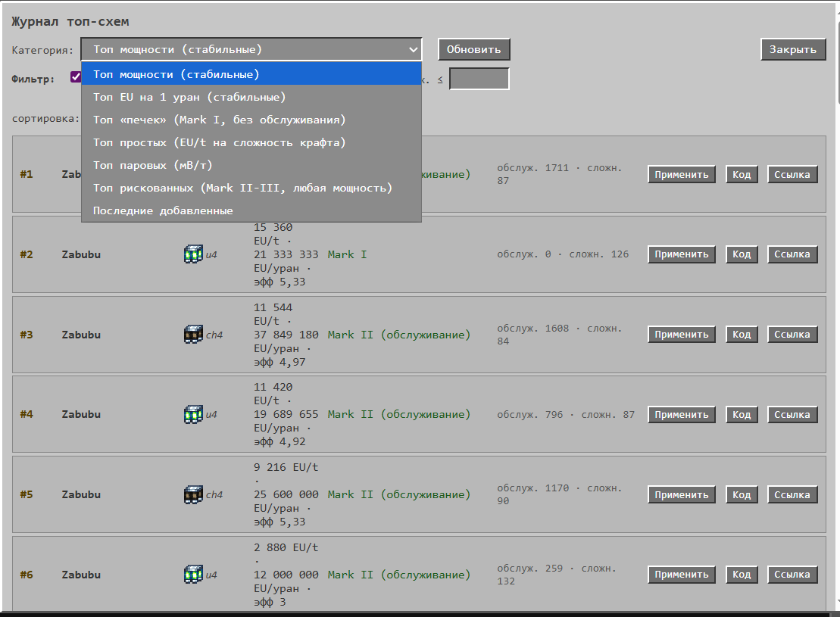Click the Закрыть button
This screenshot has width=840, height=617.
point(793,49)
